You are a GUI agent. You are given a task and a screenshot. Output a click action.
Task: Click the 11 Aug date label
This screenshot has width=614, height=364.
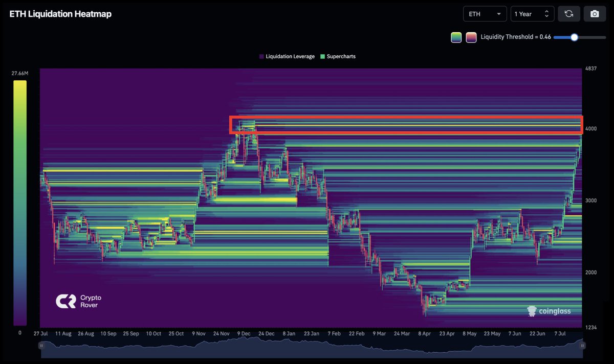click(63, 334)
